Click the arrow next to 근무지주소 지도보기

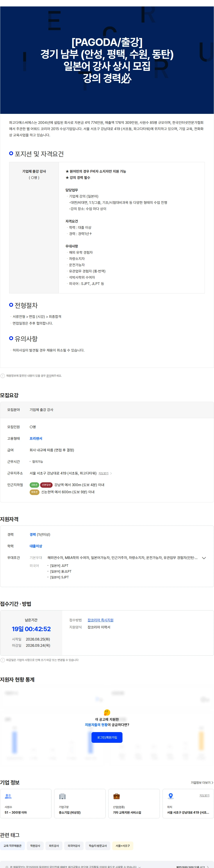[x=111, y=473]
